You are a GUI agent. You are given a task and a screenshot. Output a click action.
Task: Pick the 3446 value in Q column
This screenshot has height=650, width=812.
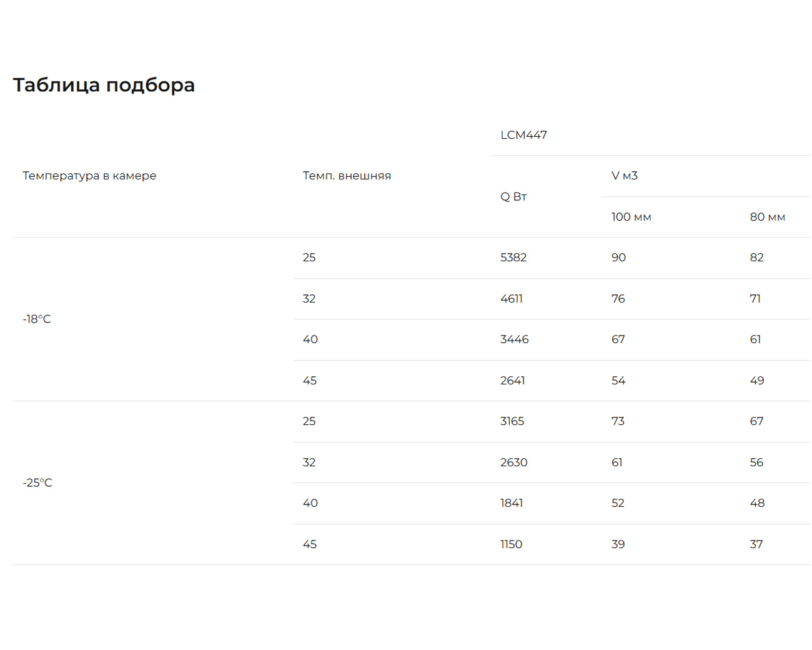[514, 339]
